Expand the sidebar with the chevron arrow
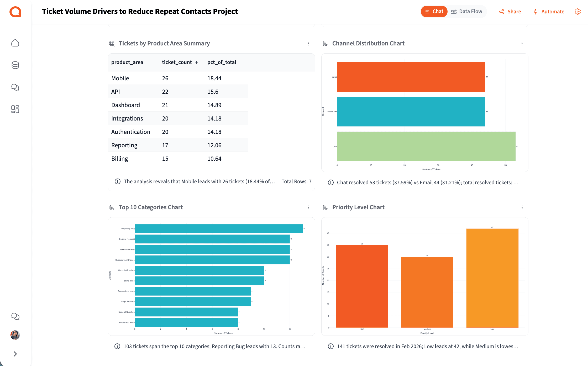The image size is (588, 366). click(15, 354)
